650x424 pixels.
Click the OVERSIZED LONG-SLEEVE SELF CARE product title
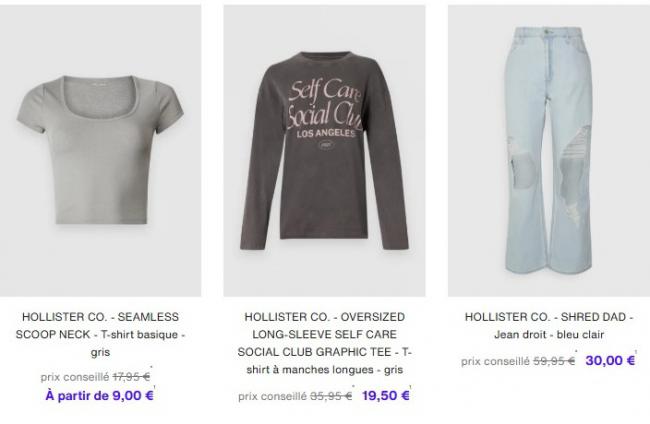324,343
